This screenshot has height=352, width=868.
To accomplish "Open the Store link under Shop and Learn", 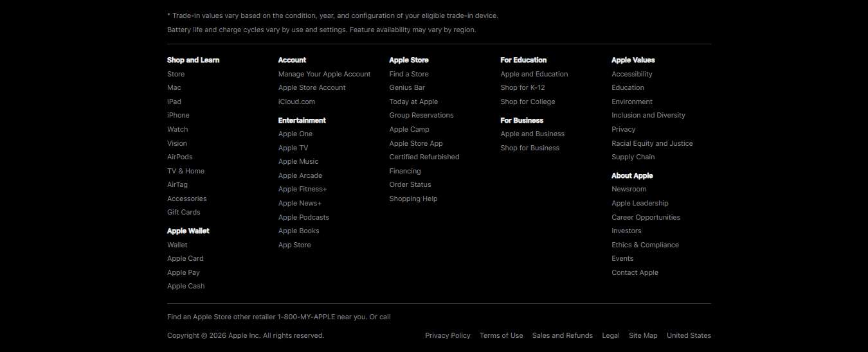I will (176, 74).
